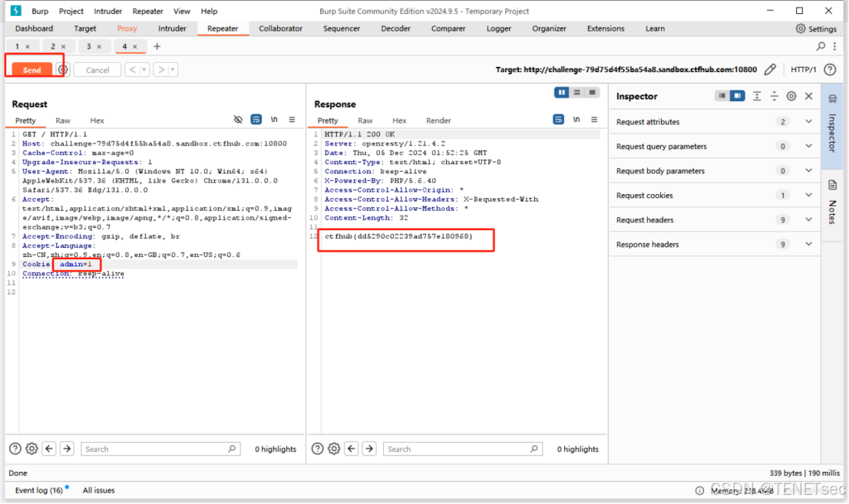Image resolution: width=849 pixels, height=504 pixels.
Task: Open the HTTP/1 protocol dropdown
Action: click(x=804, y=69)
